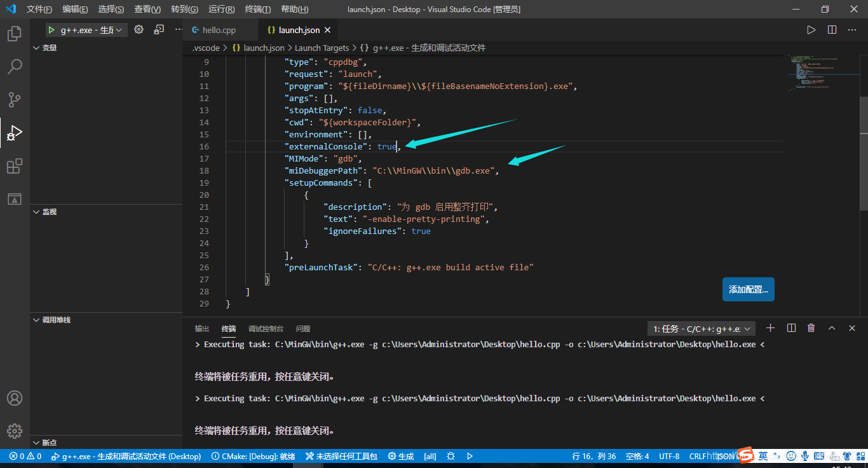Open the CMake view in activity bar

[x=15, y=199]
